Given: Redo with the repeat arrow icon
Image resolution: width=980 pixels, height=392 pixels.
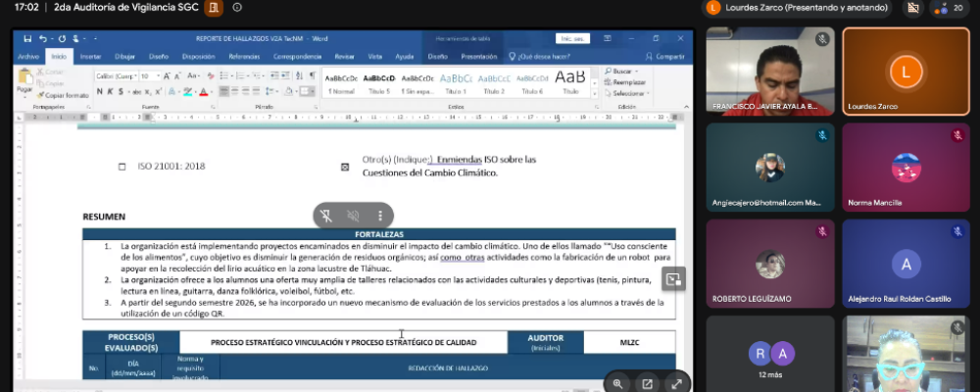Looking at the screenshot, I should [62, 39].
